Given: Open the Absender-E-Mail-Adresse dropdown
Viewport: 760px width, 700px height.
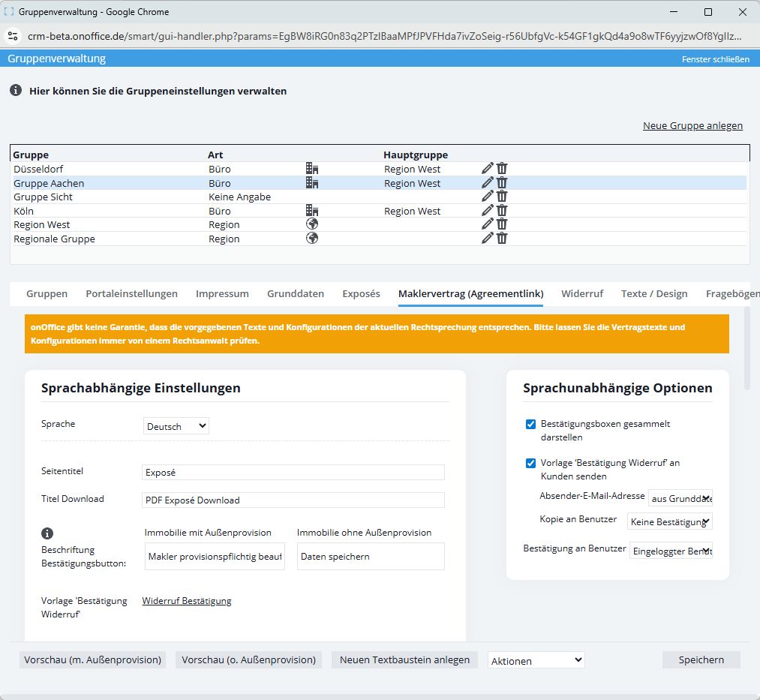Looking at the screenshot, I should coord(680,498).
